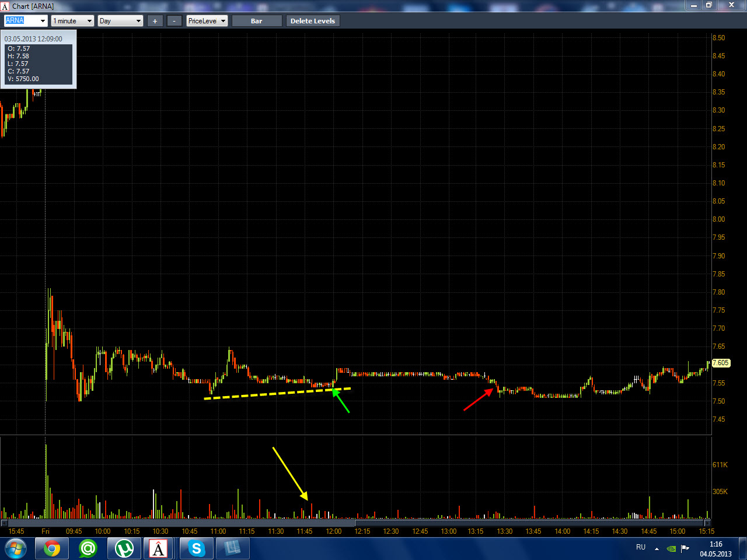Click the 15:15 time axis label
The height and width of the screenshot is (560, 747).
point(707,531)
